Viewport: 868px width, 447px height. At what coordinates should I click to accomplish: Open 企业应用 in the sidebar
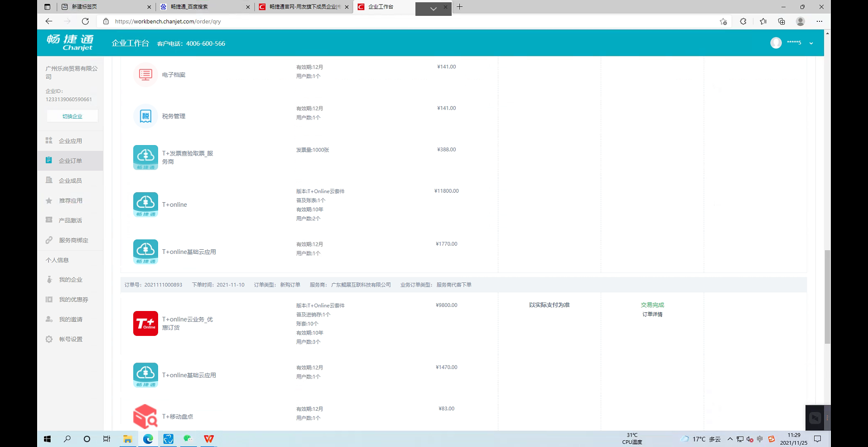coord(70,141)
